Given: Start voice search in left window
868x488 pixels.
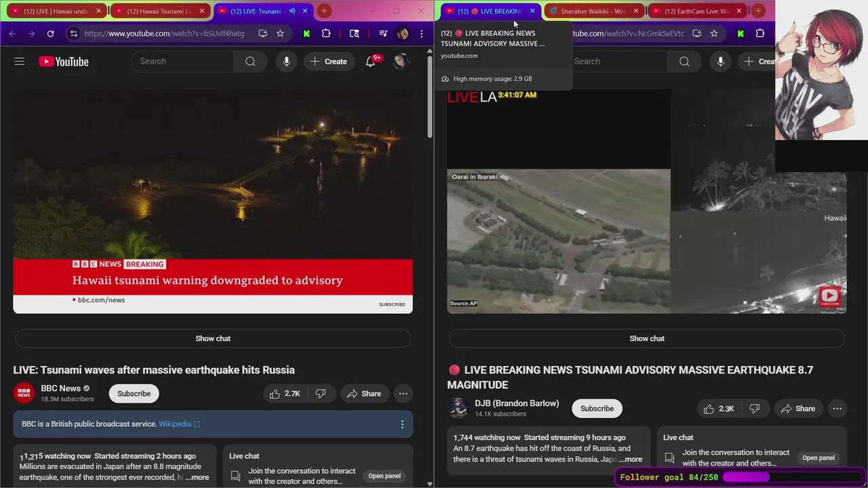Looking at the screenshot, I should 286,62.
